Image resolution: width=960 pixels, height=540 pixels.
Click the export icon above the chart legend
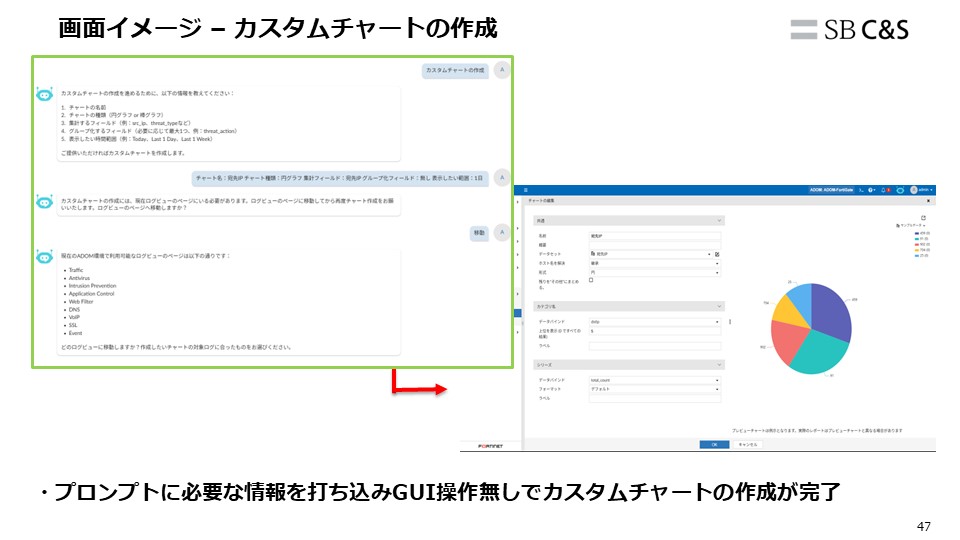coord(923,217)
